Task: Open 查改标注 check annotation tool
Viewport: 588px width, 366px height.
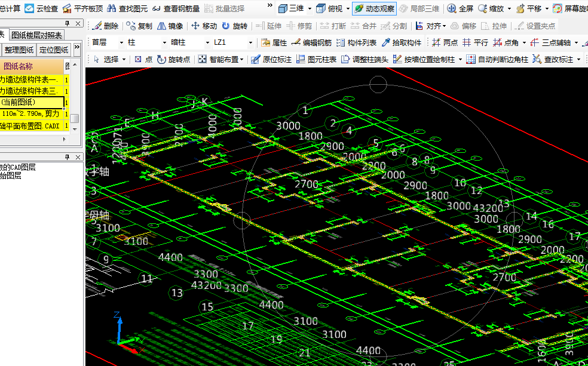Action: 553,60
